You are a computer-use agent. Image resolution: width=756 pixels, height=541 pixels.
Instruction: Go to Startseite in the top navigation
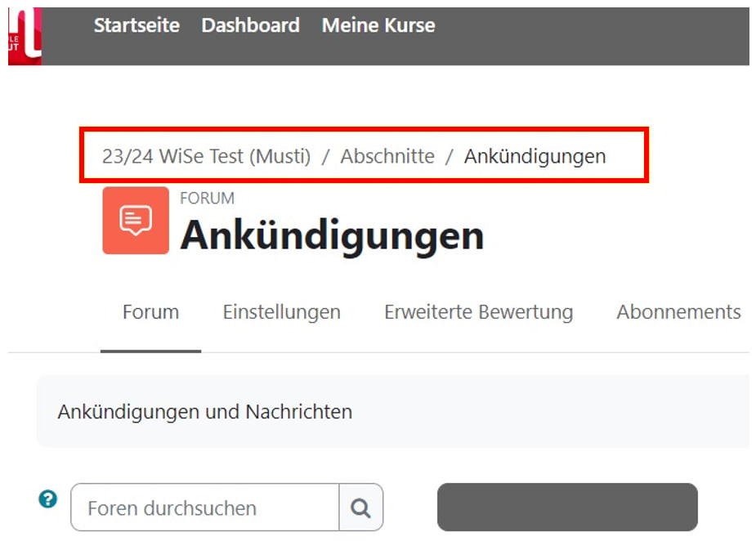click(x=136, y=25)
